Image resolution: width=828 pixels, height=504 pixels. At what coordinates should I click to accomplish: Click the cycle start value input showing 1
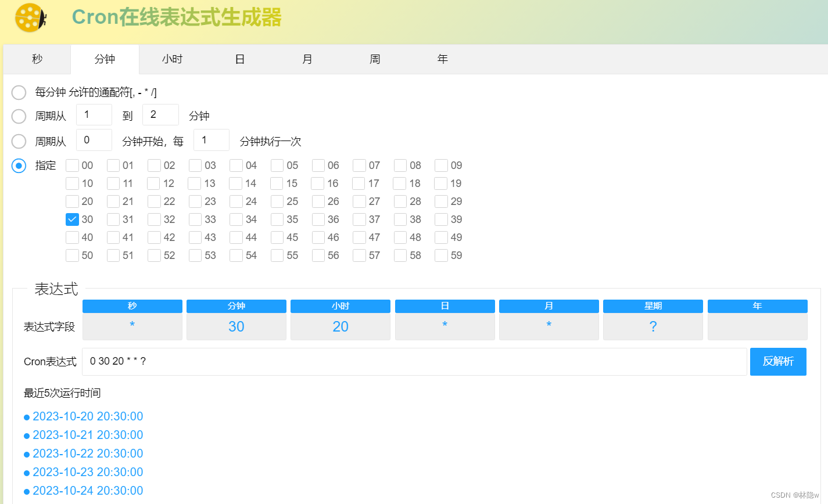(x=94, y=114)
